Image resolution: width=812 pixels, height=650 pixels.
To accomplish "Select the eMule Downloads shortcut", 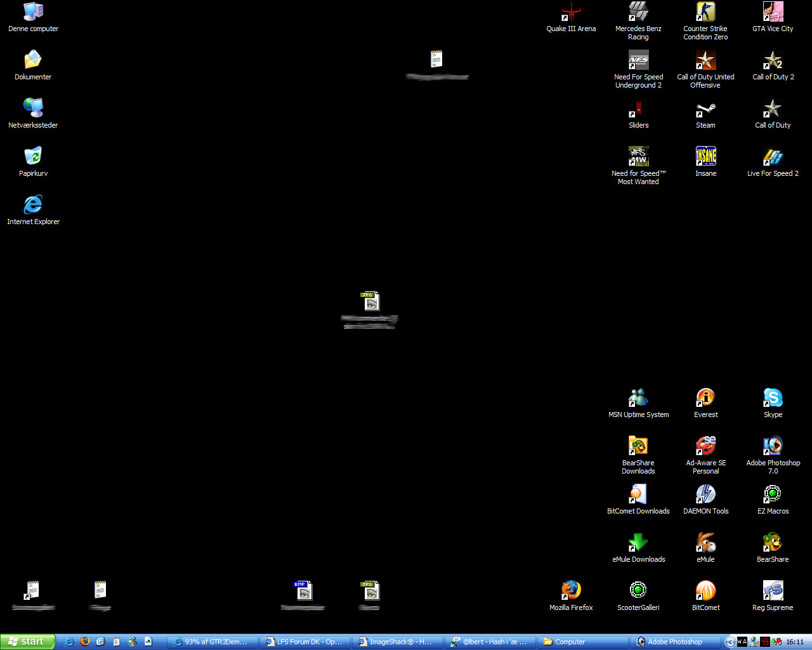I will [638, 548].
